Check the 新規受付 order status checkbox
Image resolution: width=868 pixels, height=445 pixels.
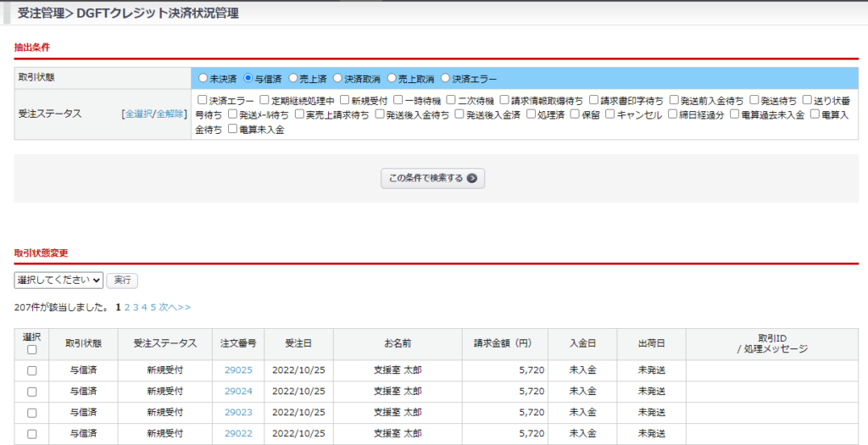345,100
